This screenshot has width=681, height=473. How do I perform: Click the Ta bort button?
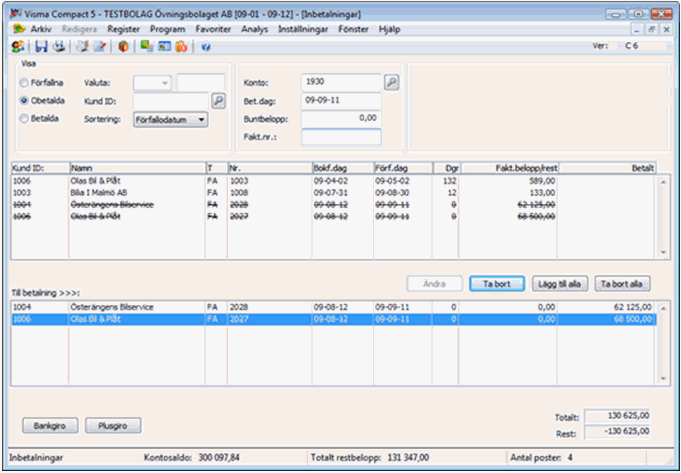[x=495, y=284]
